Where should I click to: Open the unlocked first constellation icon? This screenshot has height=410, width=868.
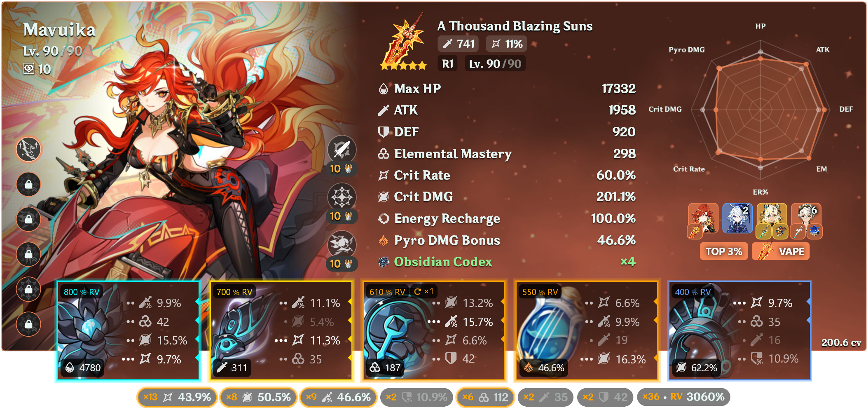click(28, 149)
